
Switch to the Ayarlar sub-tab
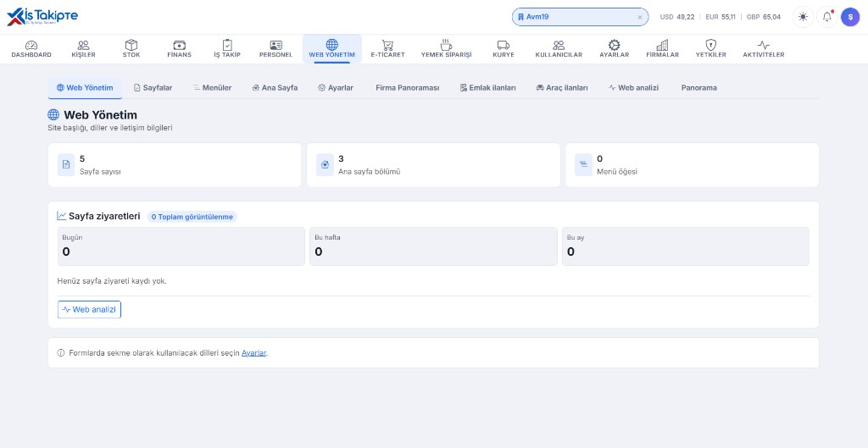point(336,88)
